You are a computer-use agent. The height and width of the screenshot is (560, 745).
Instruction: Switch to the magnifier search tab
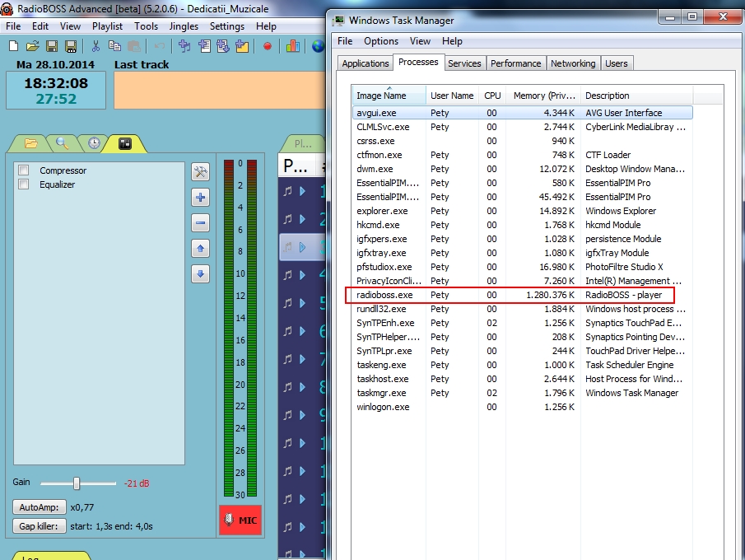63,143
